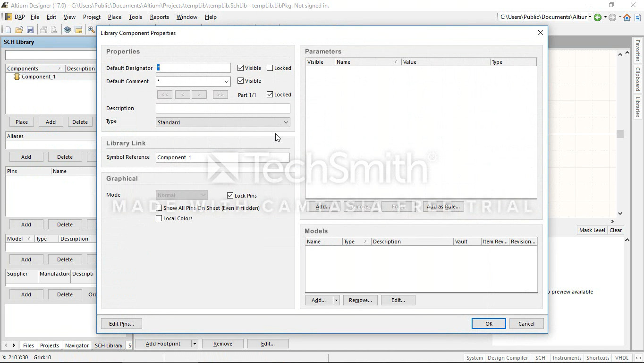The width and height of the screenshot is (644, 363).
Task: Click the green back navigation arrow
Action: pyautogui.click(x=598, y=17)
